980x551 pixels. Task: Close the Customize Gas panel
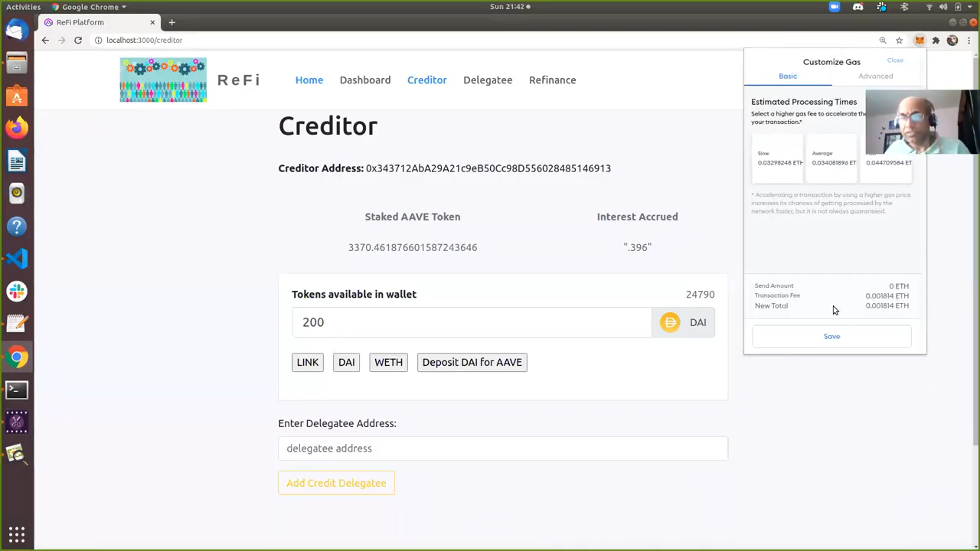[x=895, y=60]
